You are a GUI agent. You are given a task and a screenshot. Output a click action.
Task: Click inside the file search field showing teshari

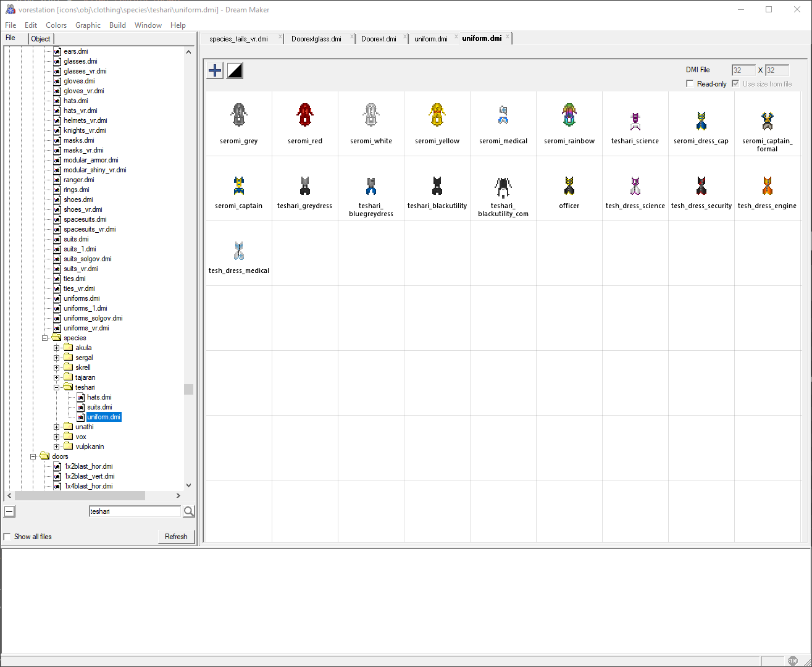point(135,511)
